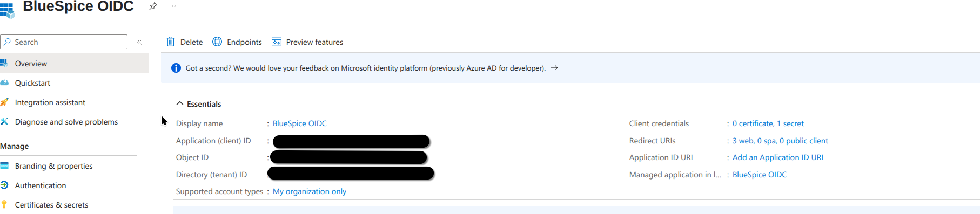Screen dimensions: 980x214
Task: Click the info feedback banner icon
Action: [176, 68]
